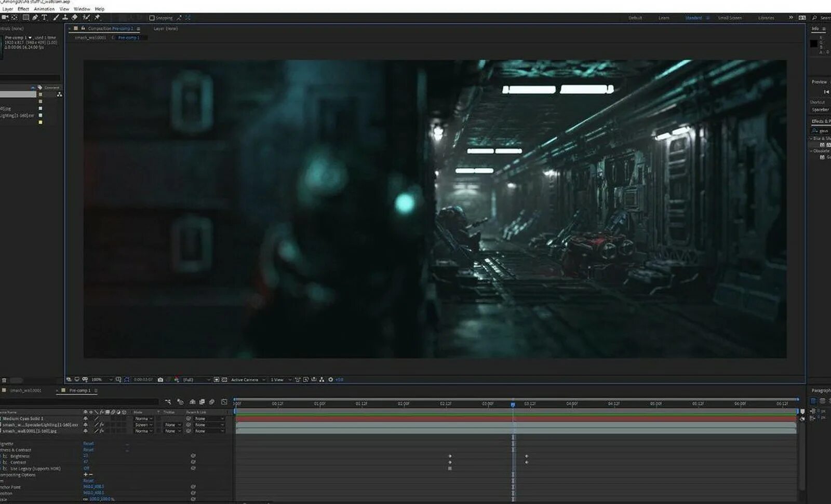Select the Eraser tool
831x504 pixels.
[x=74, y=18]
